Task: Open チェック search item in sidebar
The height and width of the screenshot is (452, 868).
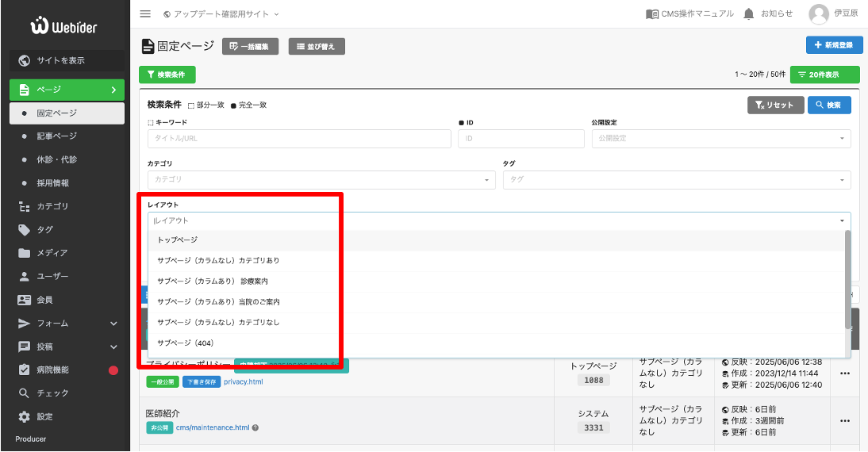Action: [x=52, y=393]
